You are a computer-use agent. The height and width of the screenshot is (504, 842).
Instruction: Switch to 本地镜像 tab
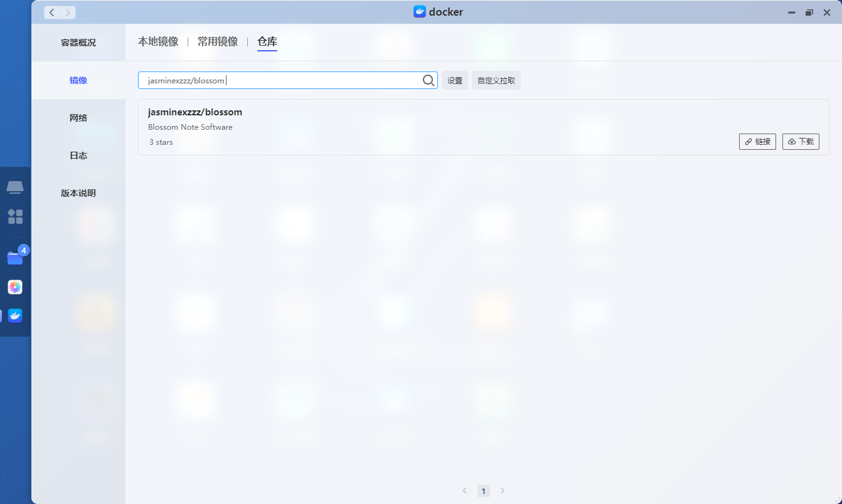point(158,41)
